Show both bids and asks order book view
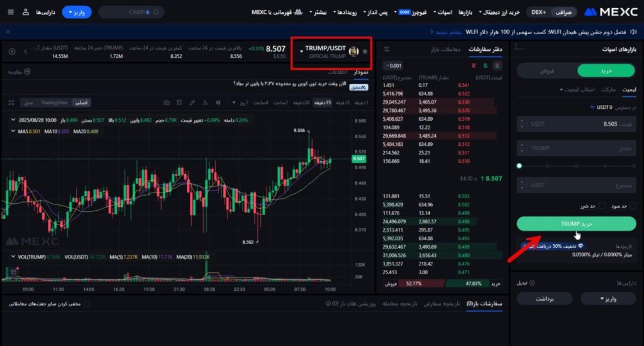The image size is (644, 346). pos(497,65)
